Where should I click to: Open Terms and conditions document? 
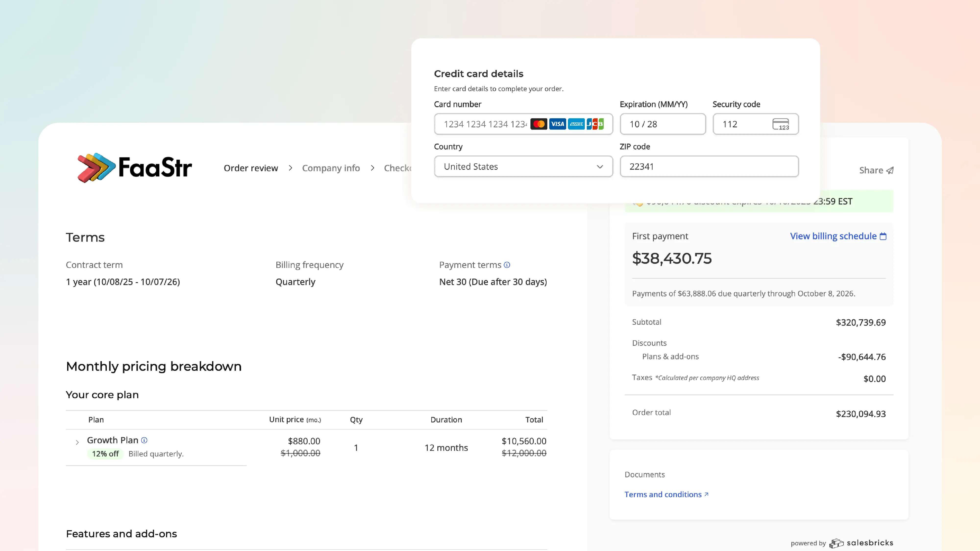pos(666,494)
